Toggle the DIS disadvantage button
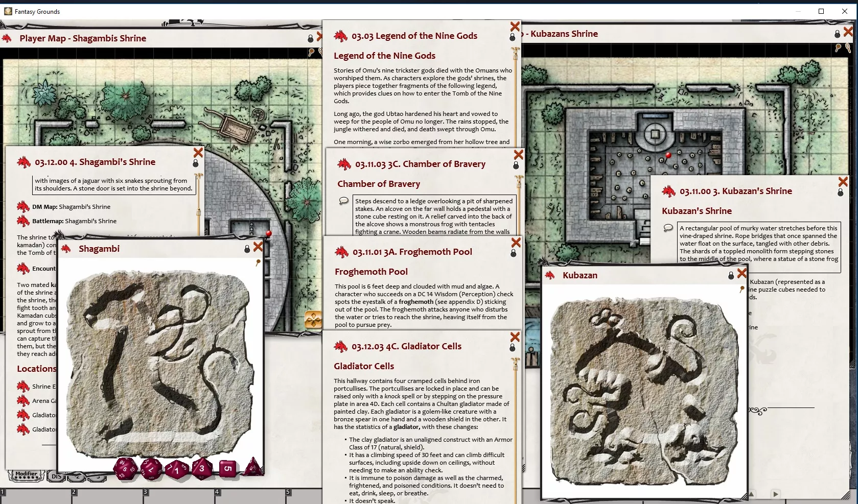 pyautogui.click(x=56, y=476)
